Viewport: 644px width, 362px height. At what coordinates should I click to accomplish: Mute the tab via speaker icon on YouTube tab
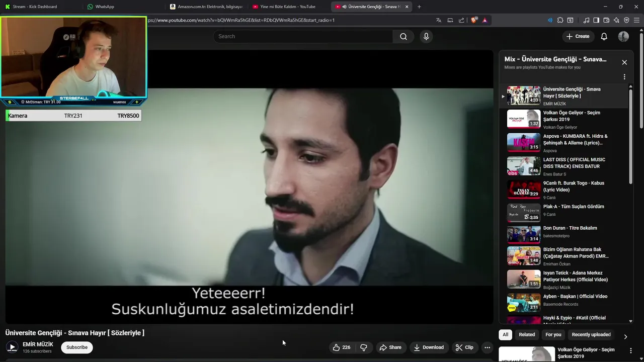click(x=344, y=7)
